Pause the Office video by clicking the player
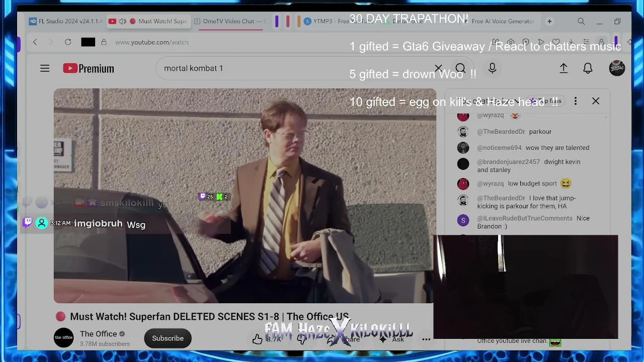 245,196
